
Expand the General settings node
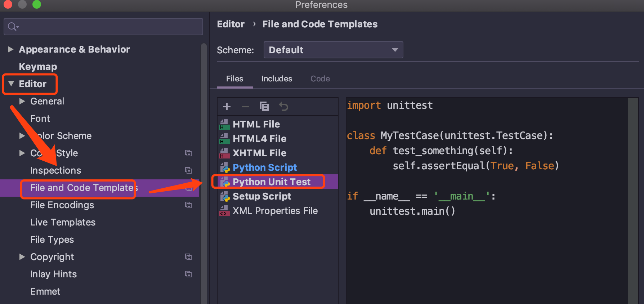22,101
